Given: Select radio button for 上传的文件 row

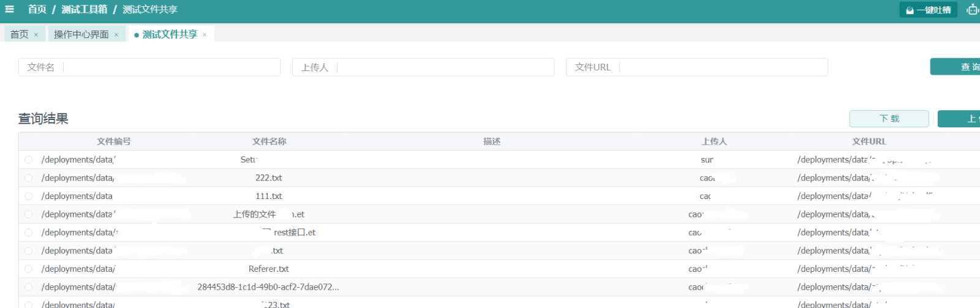Looking at the screenshot, I should (x=28, y=214).
